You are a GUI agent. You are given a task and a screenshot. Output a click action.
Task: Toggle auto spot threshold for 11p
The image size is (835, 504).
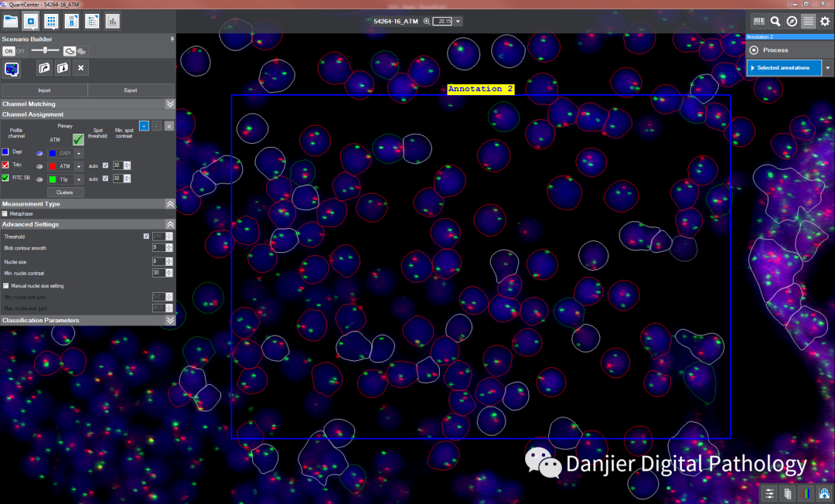(x=105, y=179)
